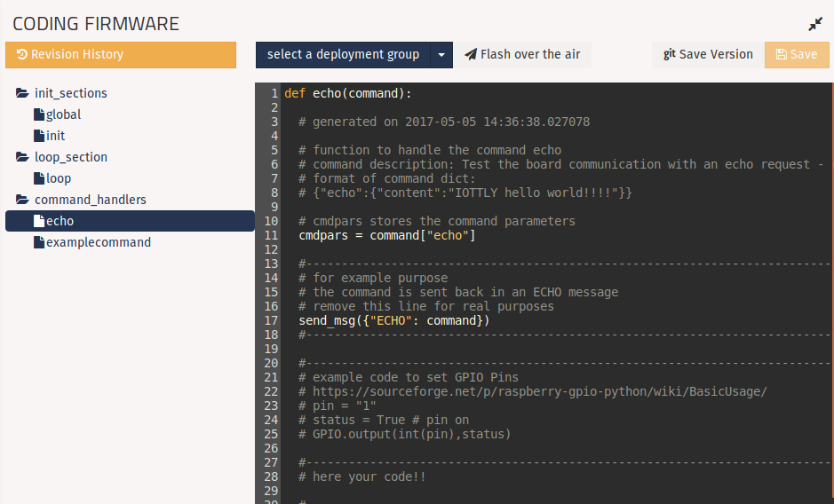Click the paper plane Flash icon
Screen dimensions: 834x504
(471, 54)
